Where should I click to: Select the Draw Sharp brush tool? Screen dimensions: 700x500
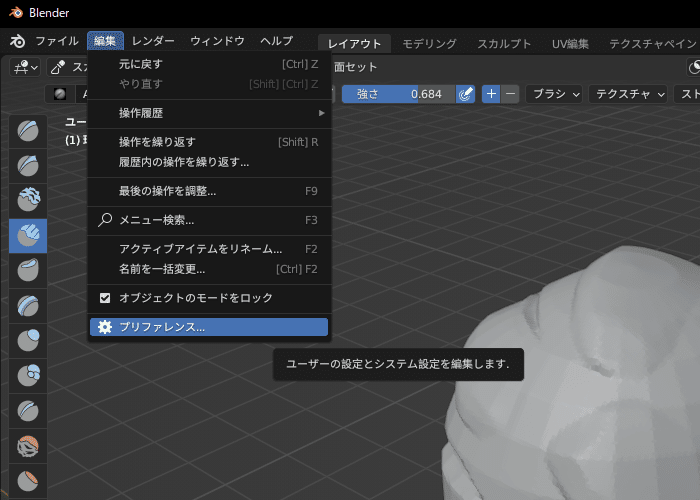click(28, 166)
